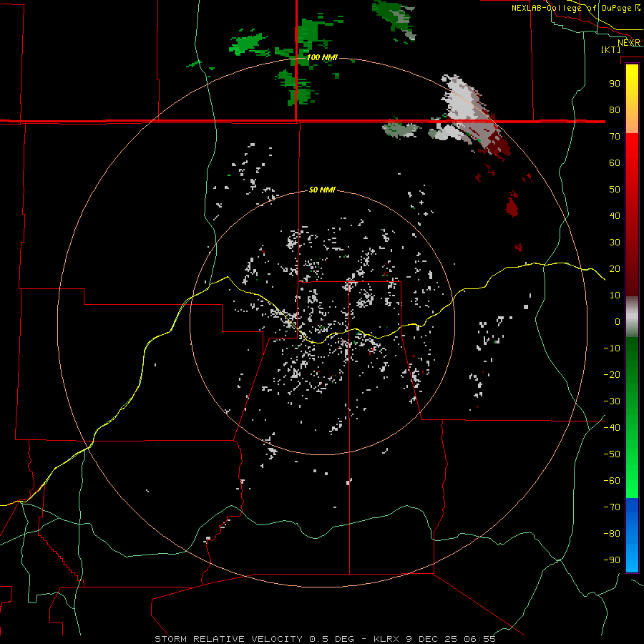
Task: Select the -70 value on the velocity scale
Action: pyautogui.click(x=612, y=507)
